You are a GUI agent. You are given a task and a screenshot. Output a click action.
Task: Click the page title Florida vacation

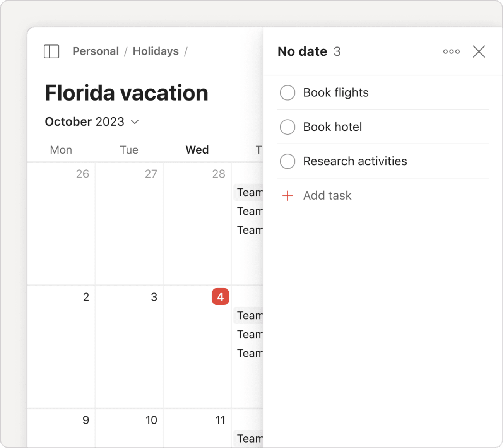pyautogui.click(x=127, y=92)
